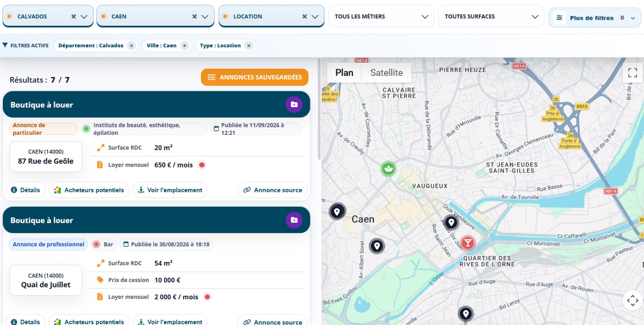
Task: Click the Filtres actifs funnel icon
Action: click(5, 45)
